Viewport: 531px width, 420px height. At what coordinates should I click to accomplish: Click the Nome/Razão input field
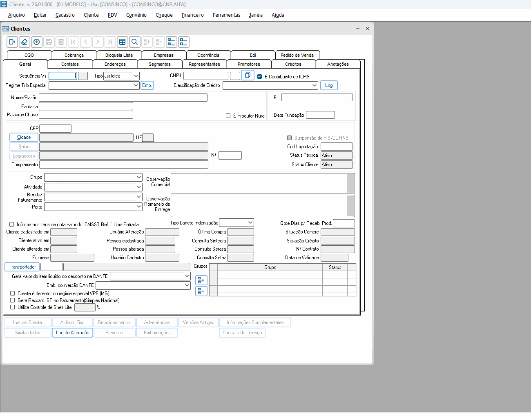123,98
